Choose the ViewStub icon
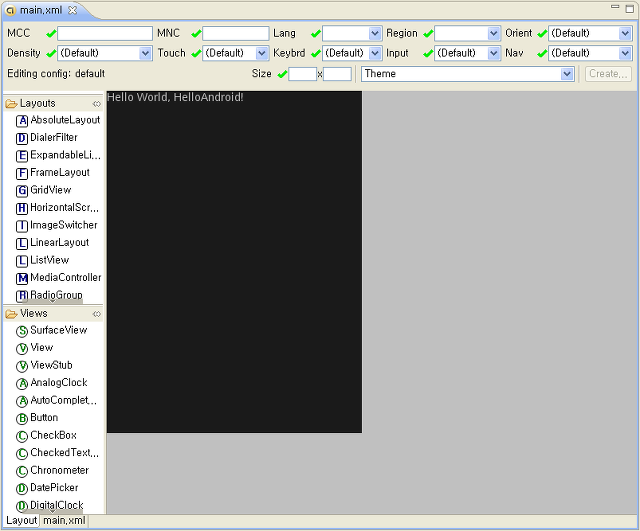 click(x=22, y=366)
